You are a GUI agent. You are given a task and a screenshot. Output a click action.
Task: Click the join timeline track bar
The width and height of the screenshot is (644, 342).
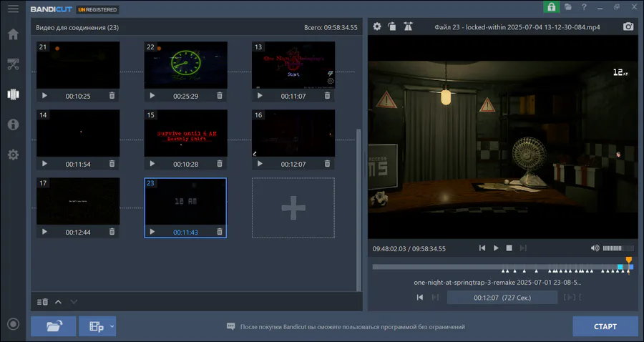click(x=503, y=267)
